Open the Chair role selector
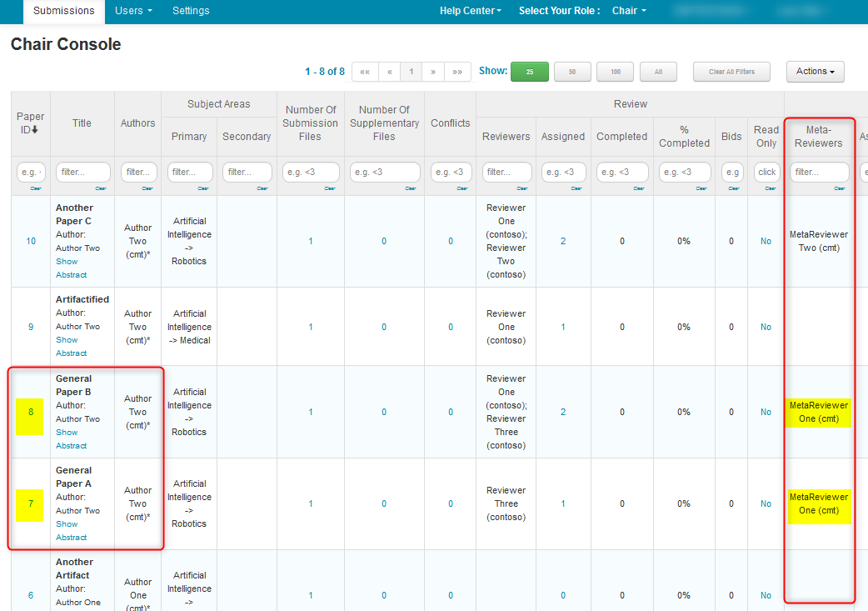The height and width of the screenshot is (611, 868). pyautogui.click(x=629, y=11)
